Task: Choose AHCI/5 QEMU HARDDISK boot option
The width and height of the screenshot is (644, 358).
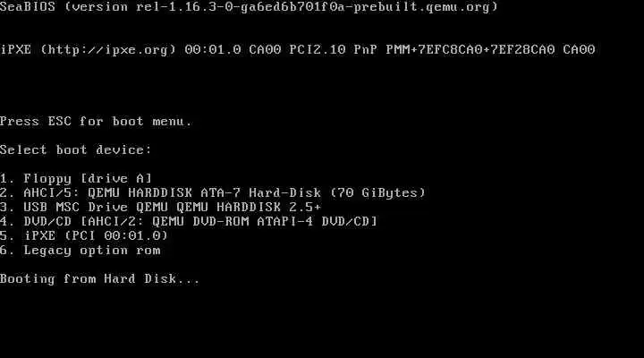Action: tap(213, 192)
